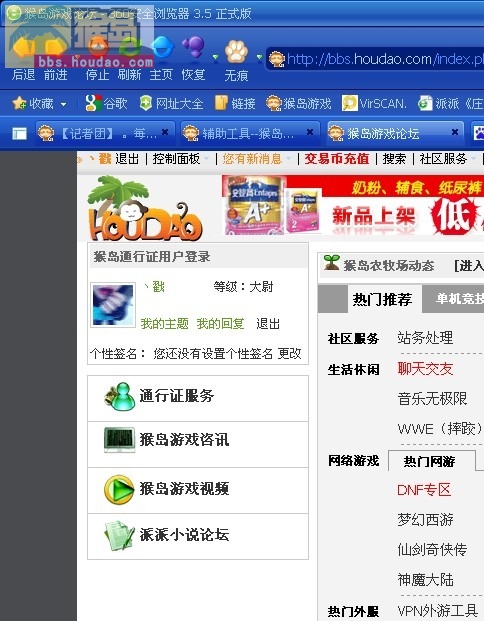Open 通行证服务 panel item

coord(198,398)
